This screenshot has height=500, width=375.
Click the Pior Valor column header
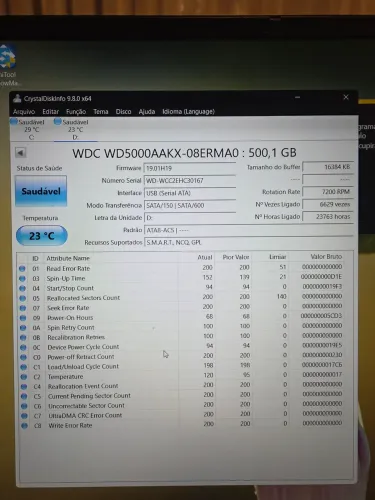pyautogui.click(x=236, y=257)
